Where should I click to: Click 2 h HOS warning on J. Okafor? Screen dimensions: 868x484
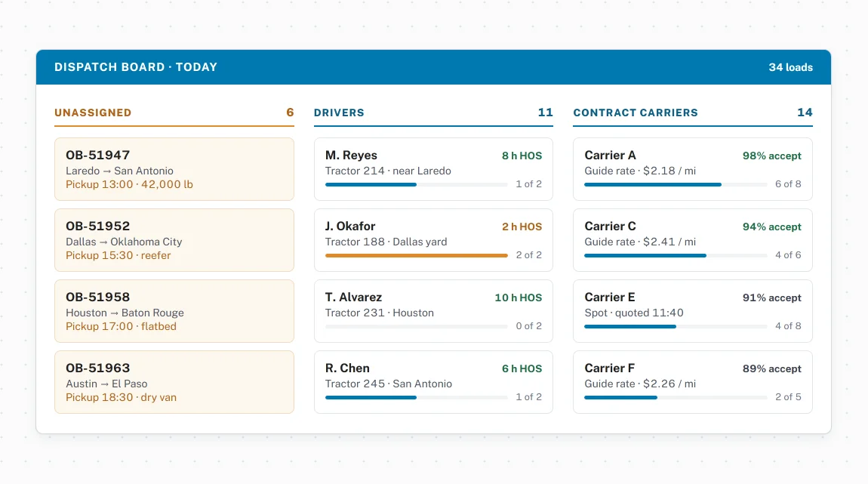click(x=522, y=227)
